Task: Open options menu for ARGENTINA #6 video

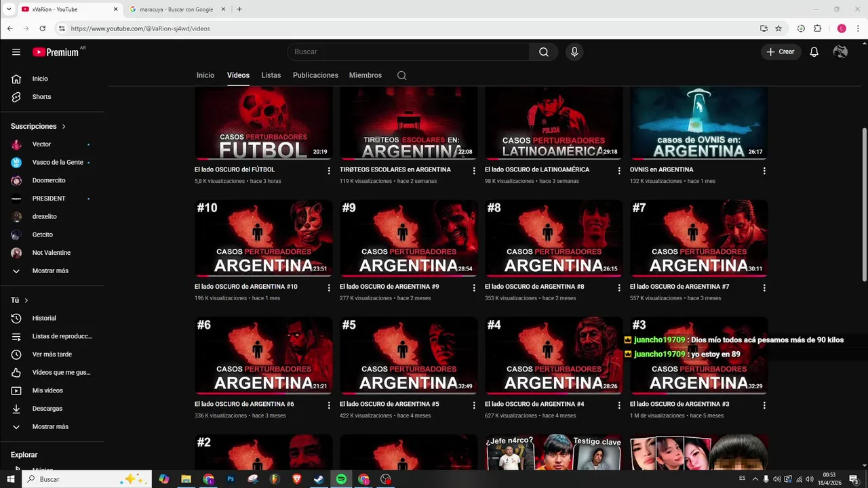Action: pos(329,405)
